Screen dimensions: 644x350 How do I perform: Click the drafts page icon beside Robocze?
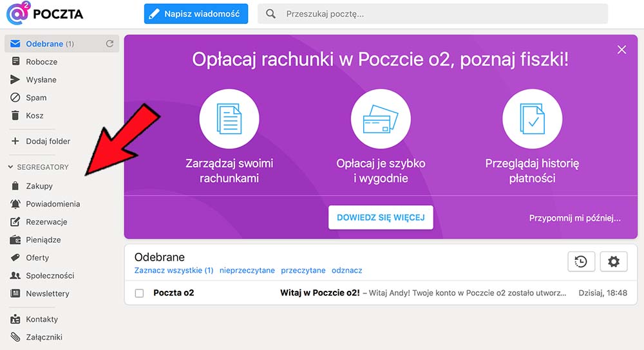tap(15, 62)
